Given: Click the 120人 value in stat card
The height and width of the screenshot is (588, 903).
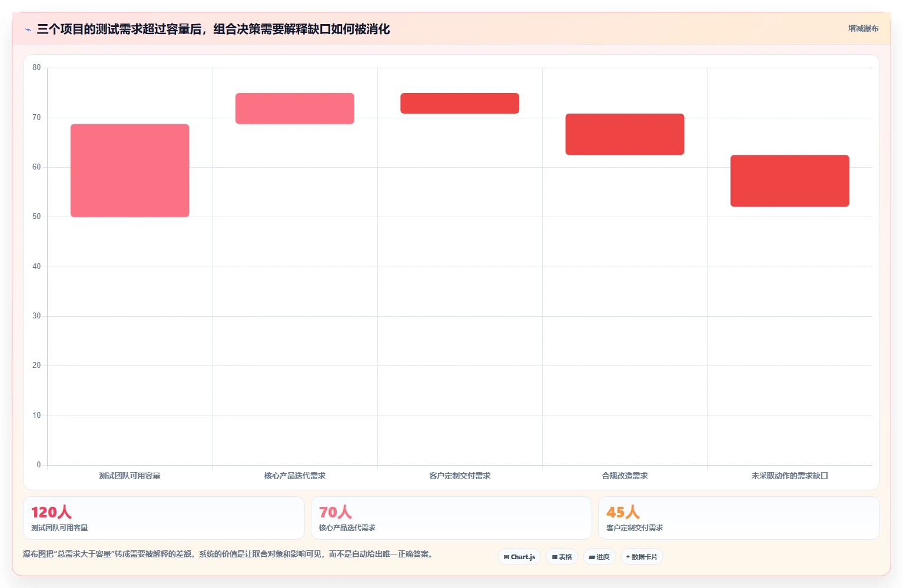Looking at the screenshot, I should 51,512.
